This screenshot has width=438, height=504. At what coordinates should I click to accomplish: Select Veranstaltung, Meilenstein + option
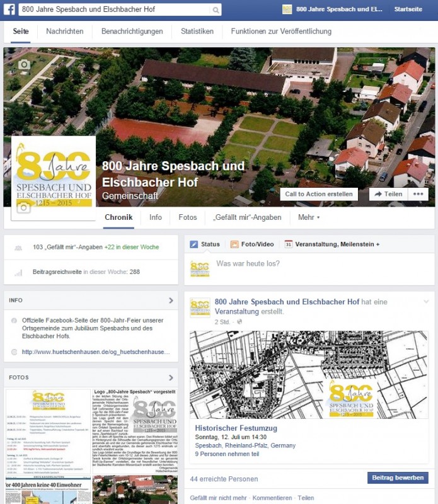click(332, 244)
